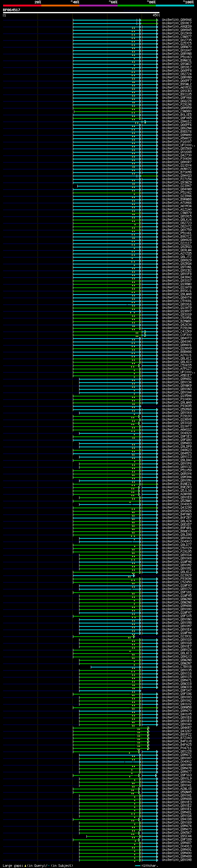Select hit label UniRef100_Q5QNA5
197x868 pixels.
click(176, 792)
